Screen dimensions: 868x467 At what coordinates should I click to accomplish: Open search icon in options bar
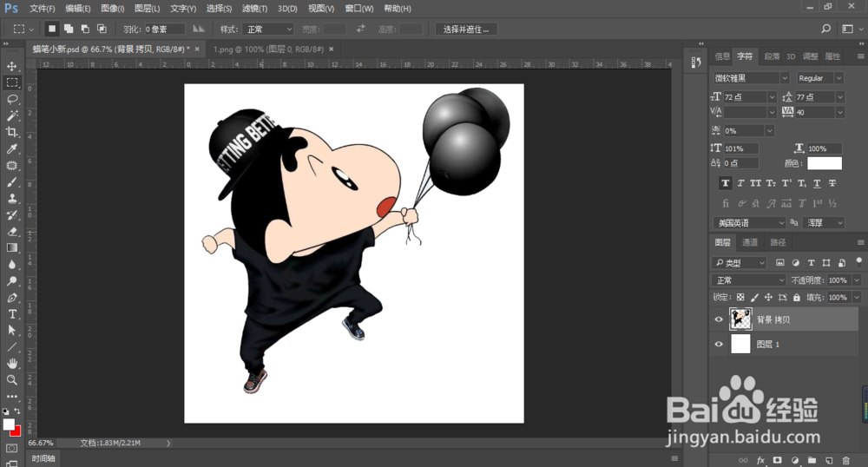click(826, 29)
